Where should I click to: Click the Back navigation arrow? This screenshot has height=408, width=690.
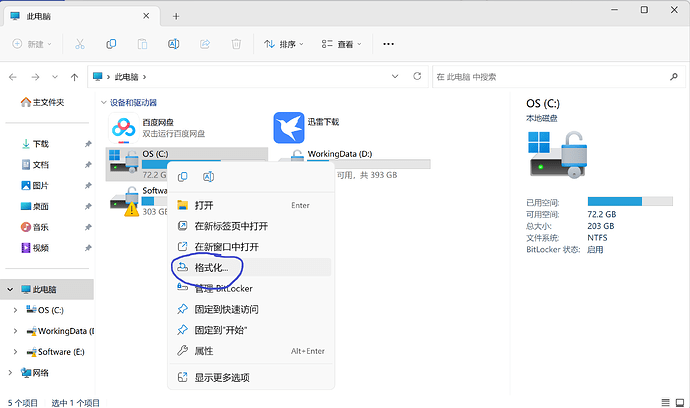[x=13, y=77]
